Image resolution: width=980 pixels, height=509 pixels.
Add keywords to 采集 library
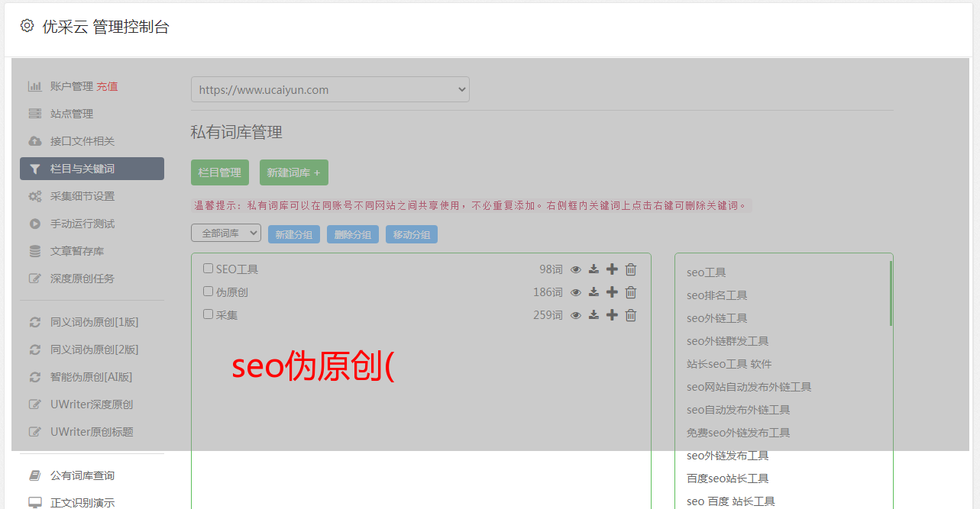612,315
